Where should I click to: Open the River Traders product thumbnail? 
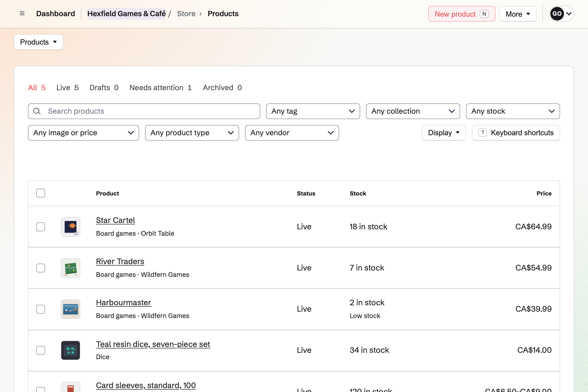click(x=71, y=268)
